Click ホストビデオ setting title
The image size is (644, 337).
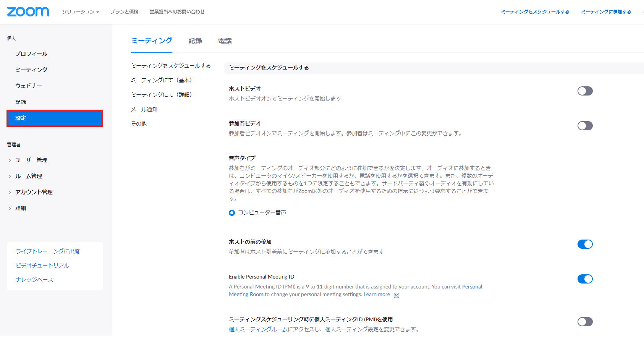coord(245,89)
